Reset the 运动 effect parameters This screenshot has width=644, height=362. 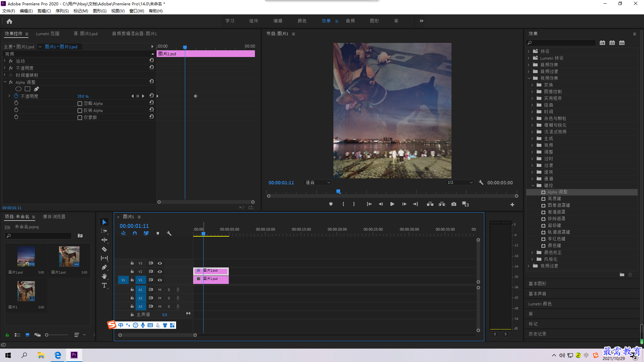click(152, 60)
